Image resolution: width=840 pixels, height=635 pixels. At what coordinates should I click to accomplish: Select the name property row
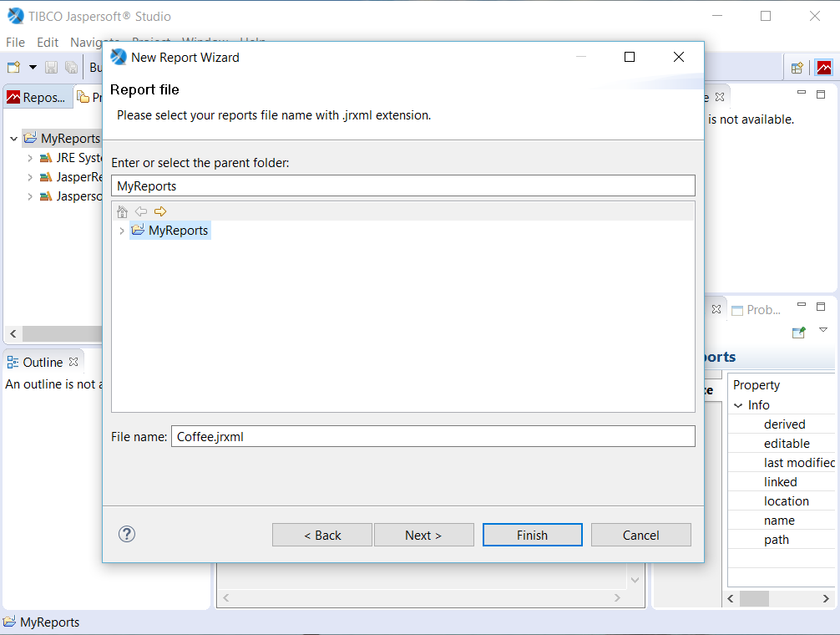pos(782,521)
